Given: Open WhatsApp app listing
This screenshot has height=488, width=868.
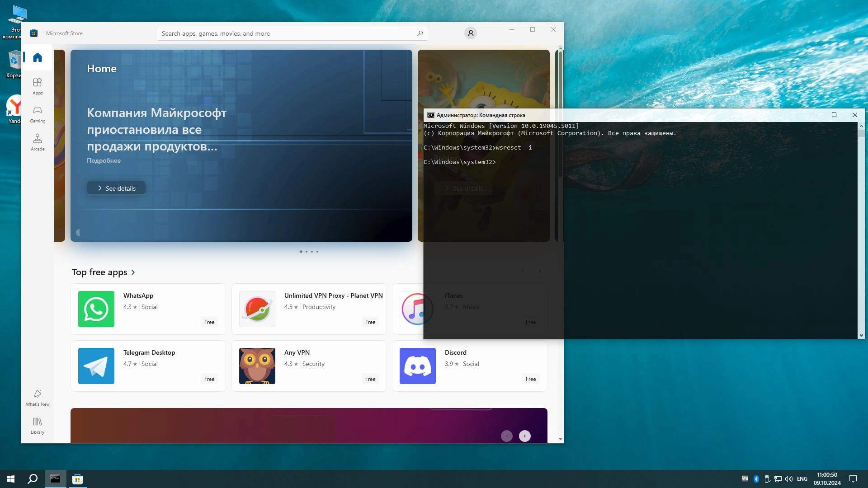Looking at the screenshot, I should (x=148, y=309).
